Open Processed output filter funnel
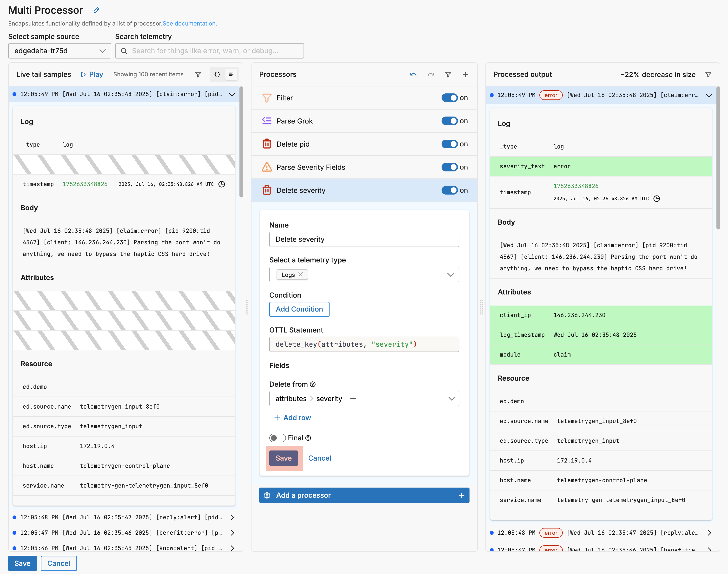 (708, 74)
